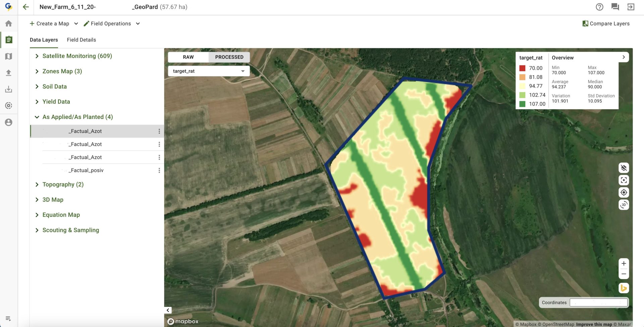This screenshot has width=644, height=327.
Task: Select the Data Layers tab
Action: click(x=44, y=40)
